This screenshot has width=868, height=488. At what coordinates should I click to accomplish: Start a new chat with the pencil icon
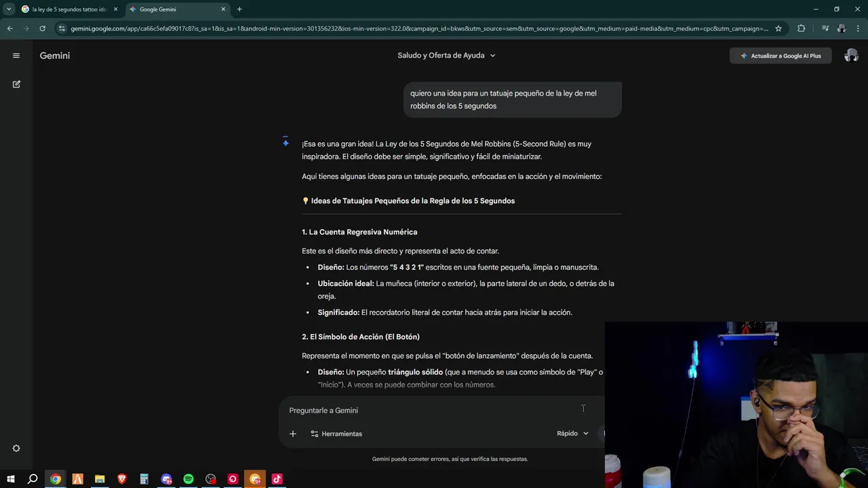click(x=16, y=84)
